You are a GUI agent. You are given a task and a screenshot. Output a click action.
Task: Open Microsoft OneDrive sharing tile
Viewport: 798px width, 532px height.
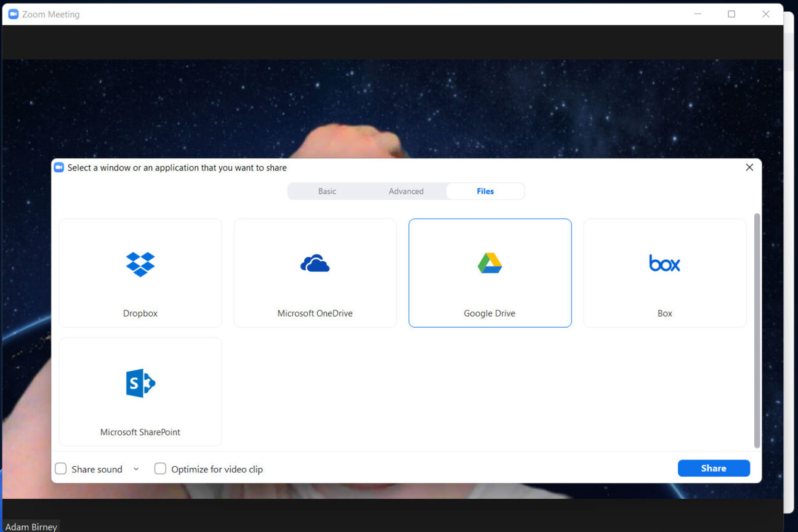315,273
